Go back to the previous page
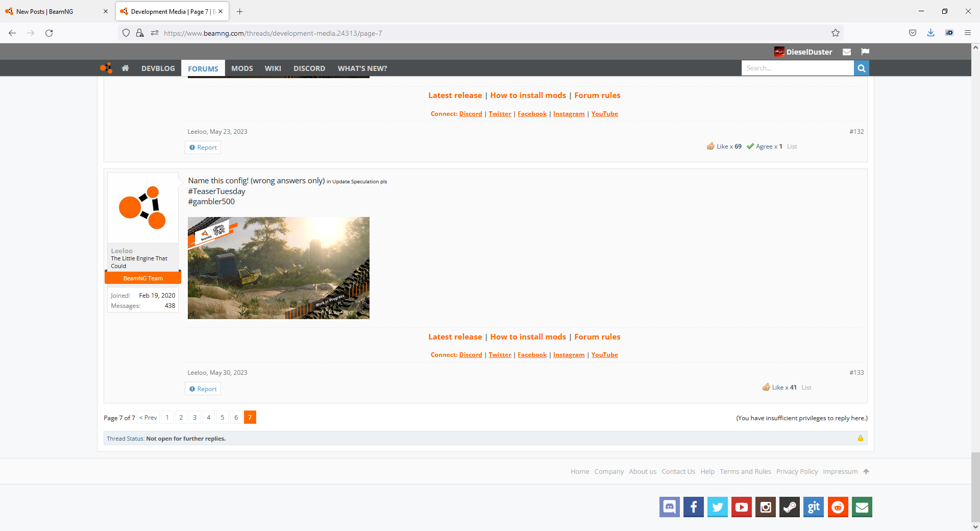This screenshot has height=531, width=980. (12, 33)
